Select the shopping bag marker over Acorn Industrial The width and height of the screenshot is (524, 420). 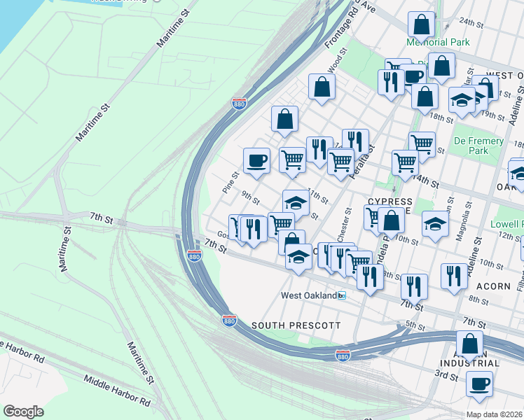coord(469,346)
